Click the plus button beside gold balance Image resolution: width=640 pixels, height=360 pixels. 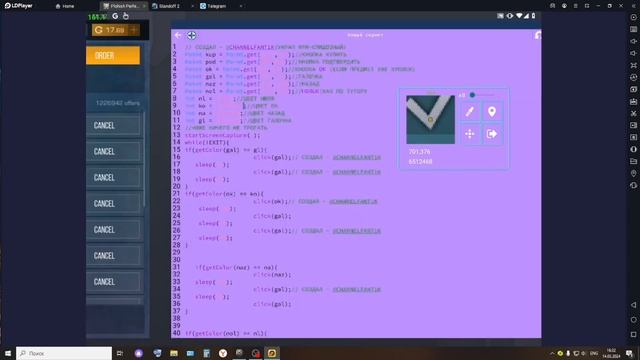(134, 30)
